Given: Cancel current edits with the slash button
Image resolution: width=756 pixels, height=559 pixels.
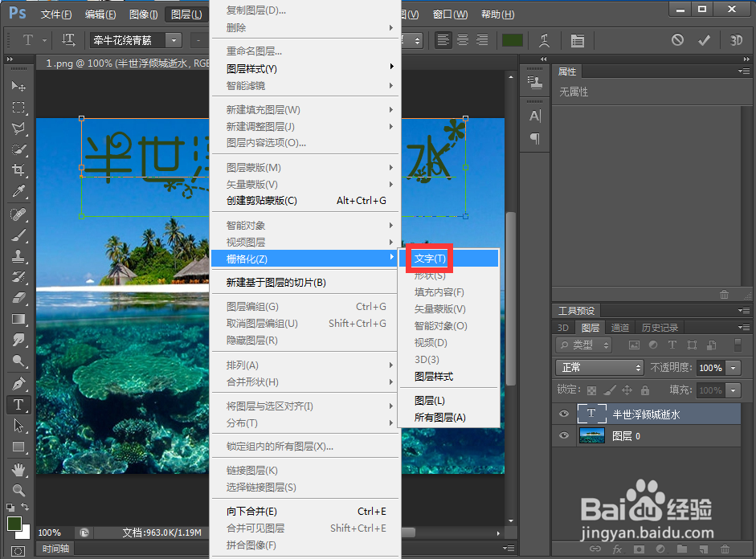Looking at the screenshot, I should [x=677, y=39].
